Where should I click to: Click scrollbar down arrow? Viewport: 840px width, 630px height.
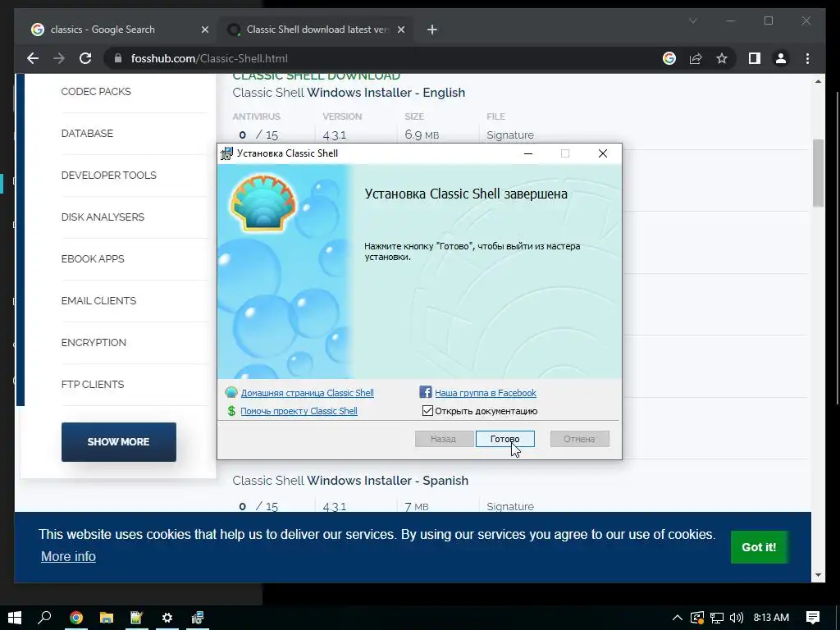click(x=818, y=575)
